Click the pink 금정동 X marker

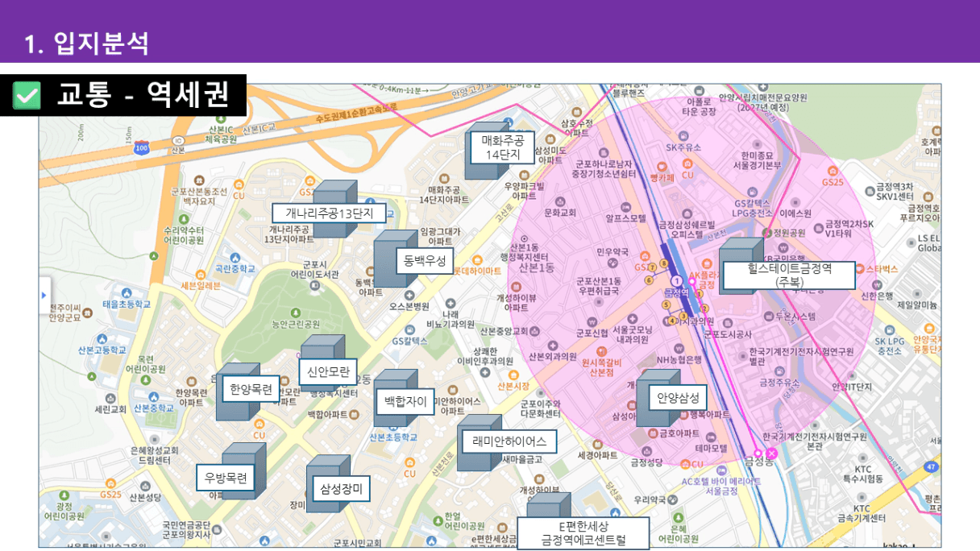(x=771, y=454)
